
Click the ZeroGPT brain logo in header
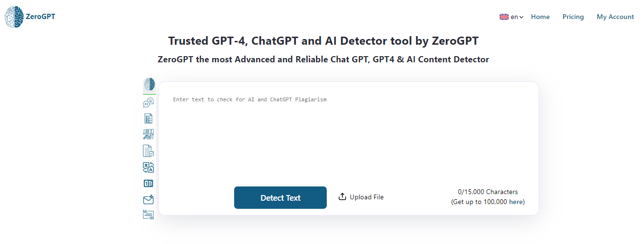click(14, 17)
